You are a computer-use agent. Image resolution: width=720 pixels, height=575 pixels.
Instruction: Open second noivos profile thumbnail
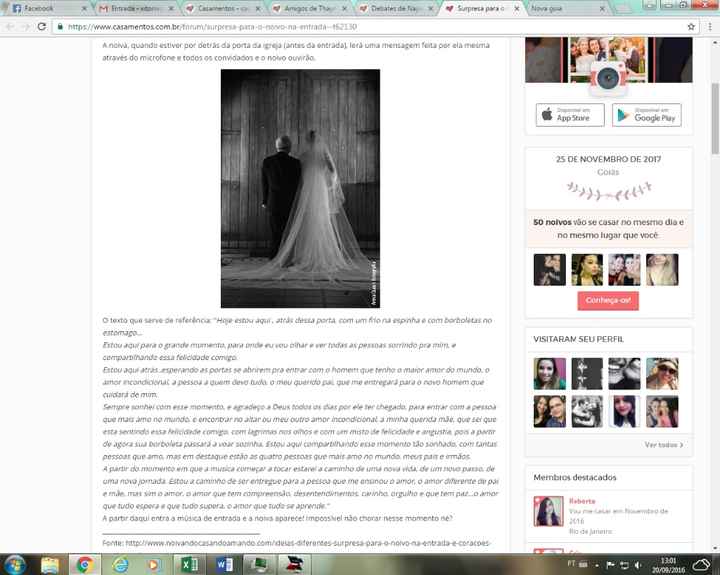click(587, 270)
